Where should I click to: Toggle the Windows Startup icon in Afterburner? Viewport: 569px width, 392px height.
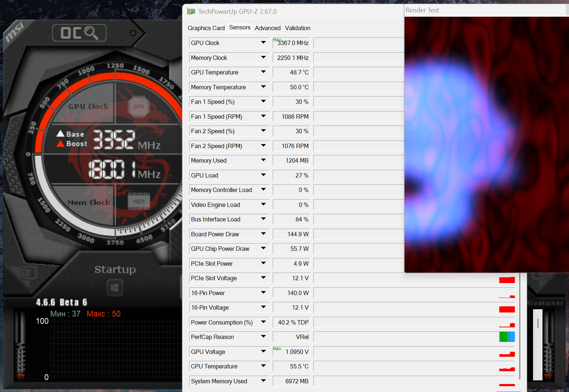pyautogui.click(x=115, y=288)
